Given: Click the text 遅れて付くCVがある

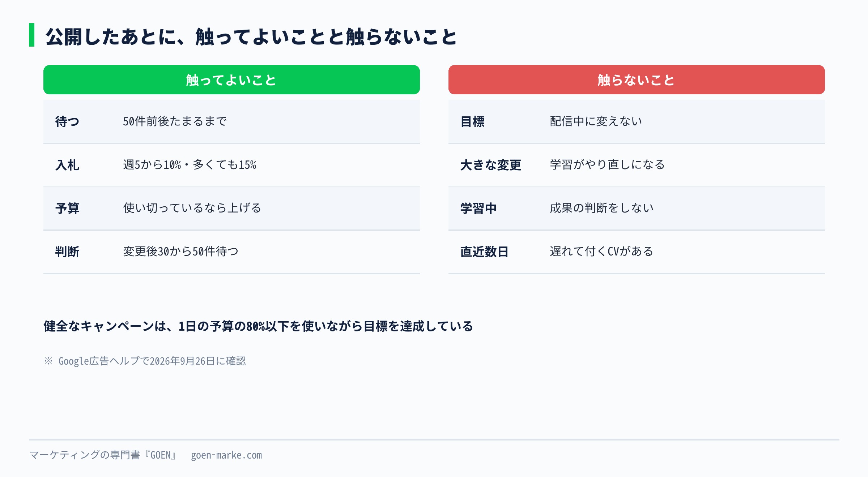Looking at the screenshot, I should 601,252.
